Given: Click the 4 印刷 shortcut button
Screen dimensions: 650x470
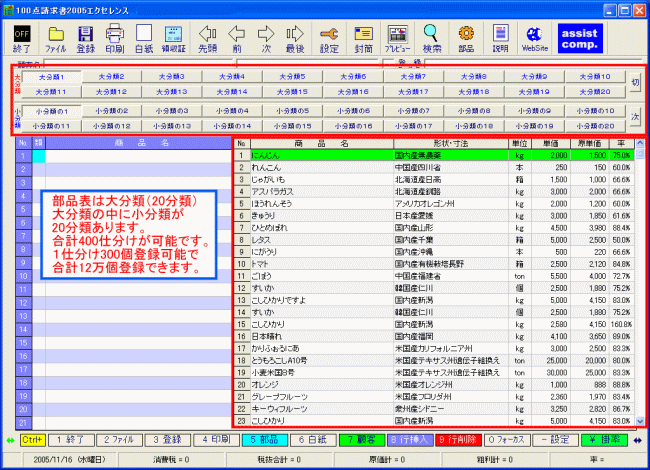Looking at the screenshot, I should click(216, 440).
